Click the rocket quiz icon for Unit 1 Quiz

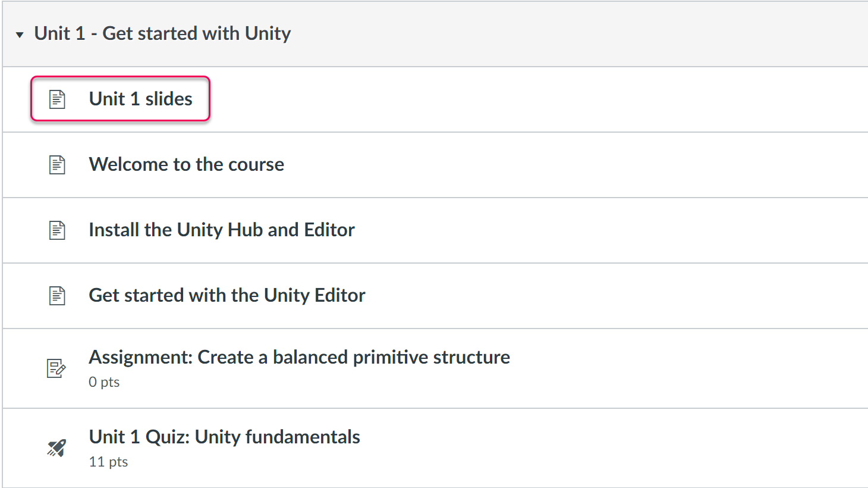(x=56, y=448)
